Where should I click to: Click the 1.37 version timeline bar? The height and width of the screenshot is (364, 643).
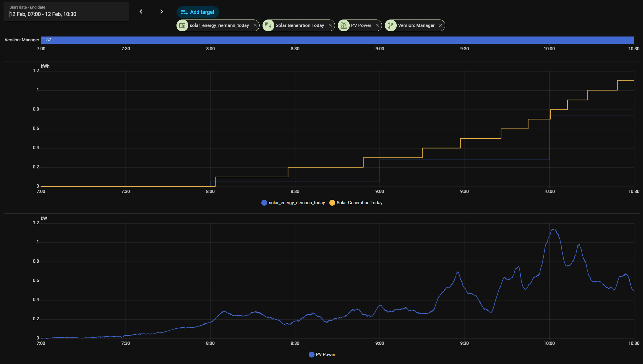[x=337, y=40]
